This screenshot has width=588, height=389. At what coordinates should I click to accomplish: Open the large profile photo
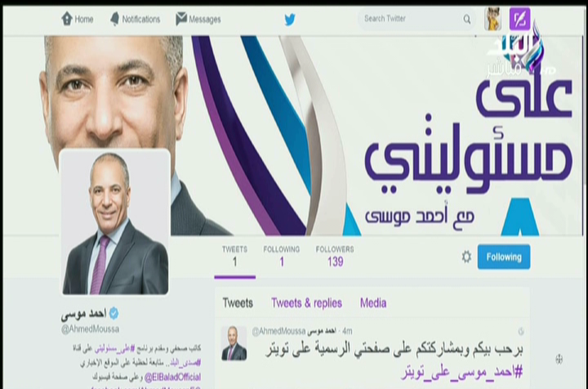pyautogui.click(x=115, y=222)
